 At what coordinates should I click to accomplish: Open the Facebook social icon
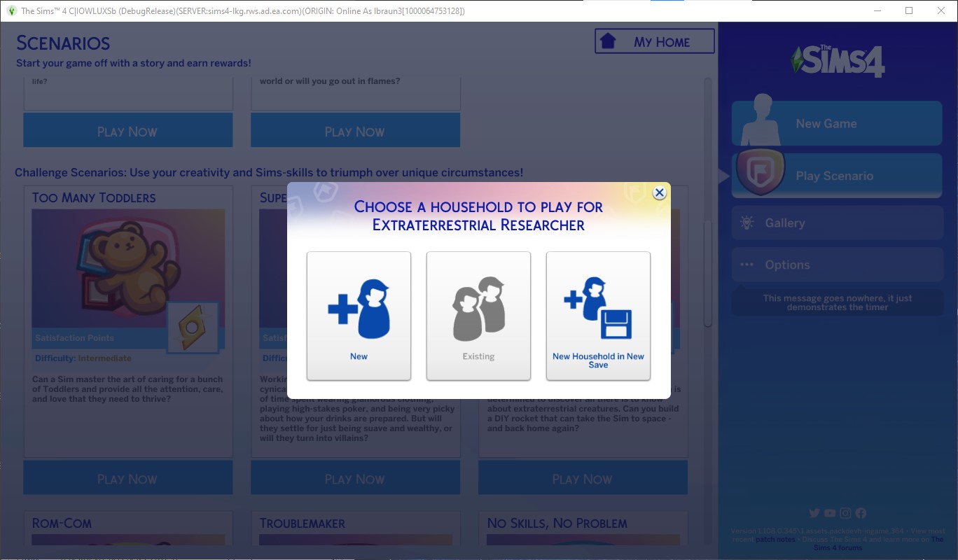(x=861, y=514)
